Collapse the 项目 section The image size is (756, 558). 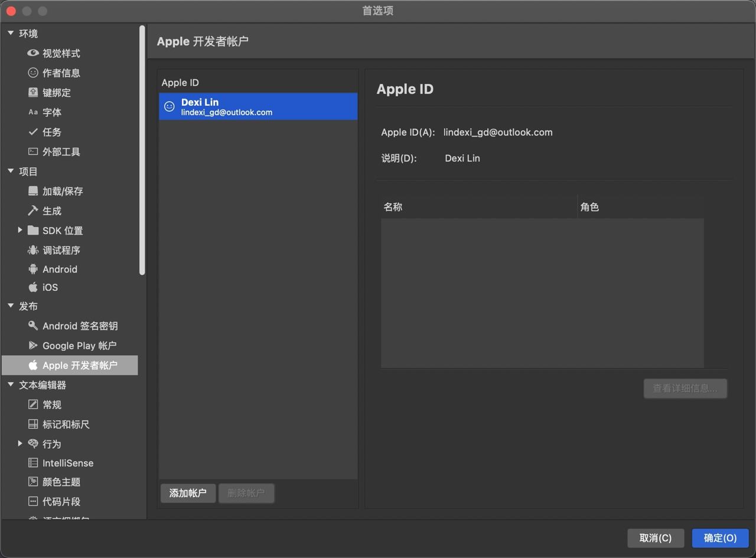(x=10, y=171)
